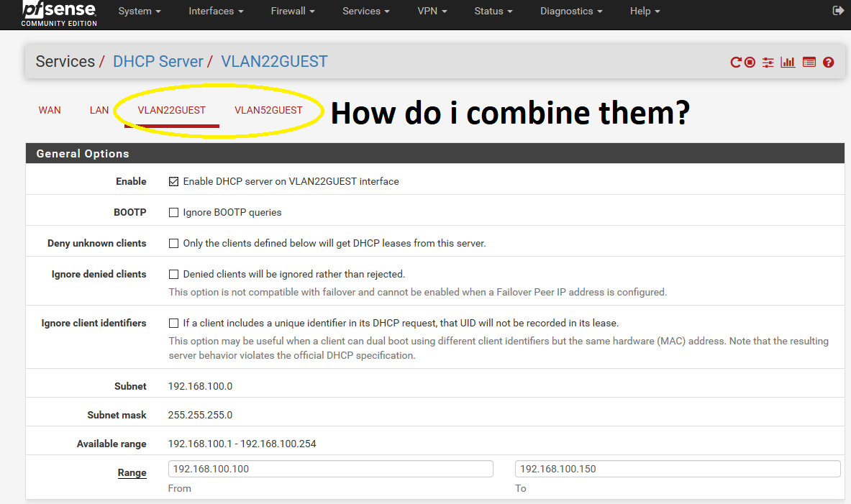Enable the Deny unknown clients checkbox
Screen dimensions: 851x504
173,244
